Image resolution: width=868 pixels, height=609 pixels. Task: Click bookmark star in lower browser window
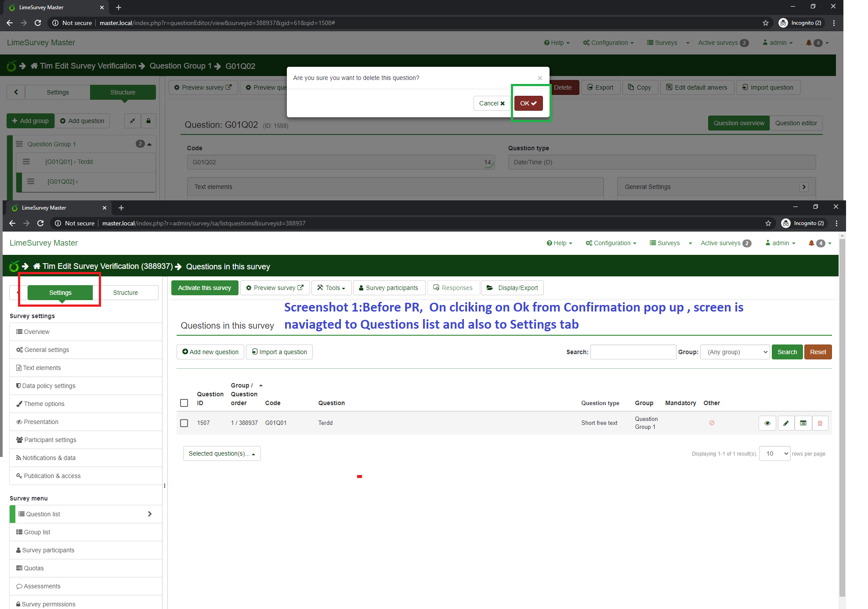[768, 223]
